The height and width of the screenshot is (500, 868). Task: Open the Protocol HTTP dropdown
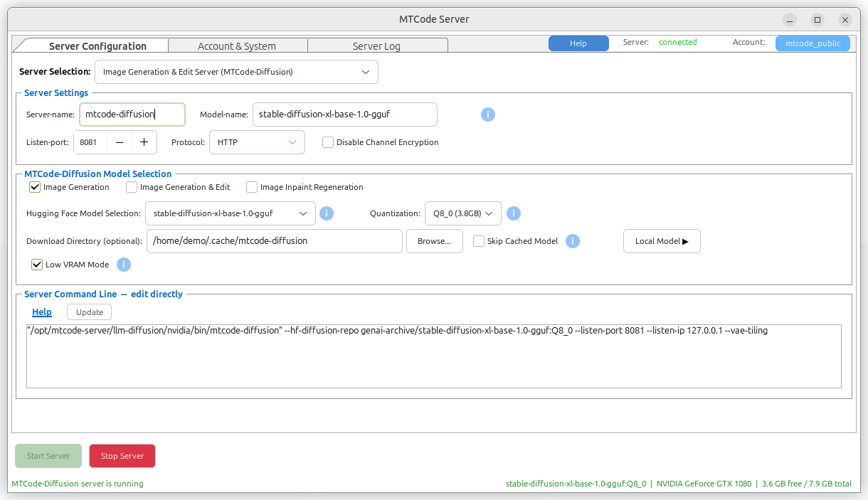pyautogui.click(x=257, y=142)
